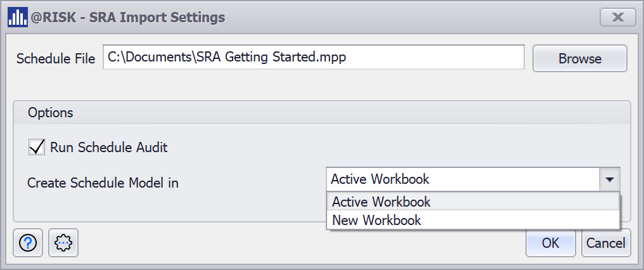Click the Schedule File label
This screenshot has height=270, width=644.
click(56, 58)
